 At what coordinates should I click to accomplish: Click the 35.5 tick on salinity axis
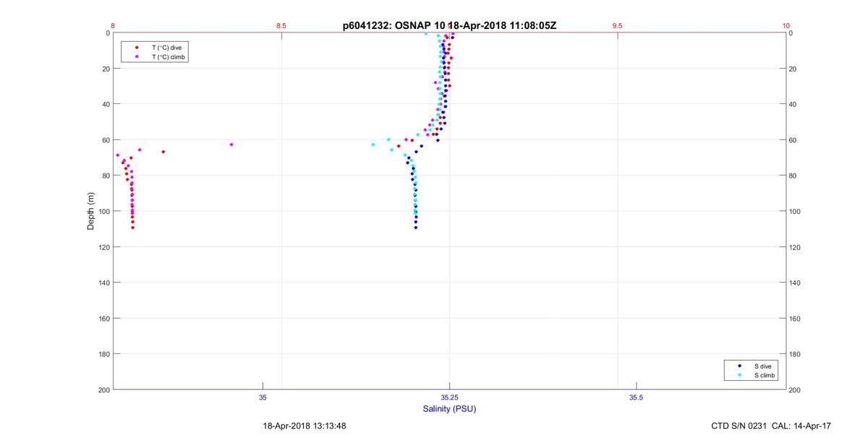(637, 398)
